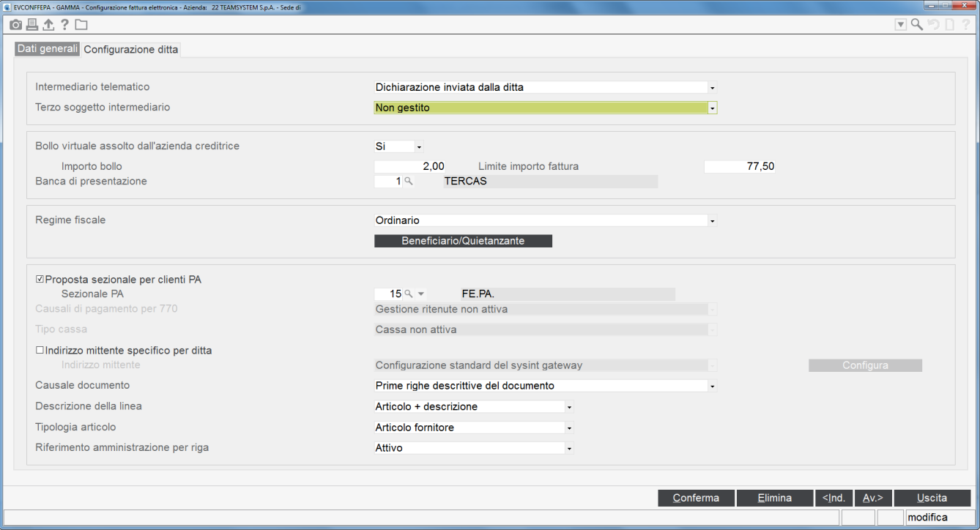Image resolution: width=980 pixels, height=530 pixels.
Task: Open the Riferimento amministrazione per riga dropdown
Action: point(569,448)
